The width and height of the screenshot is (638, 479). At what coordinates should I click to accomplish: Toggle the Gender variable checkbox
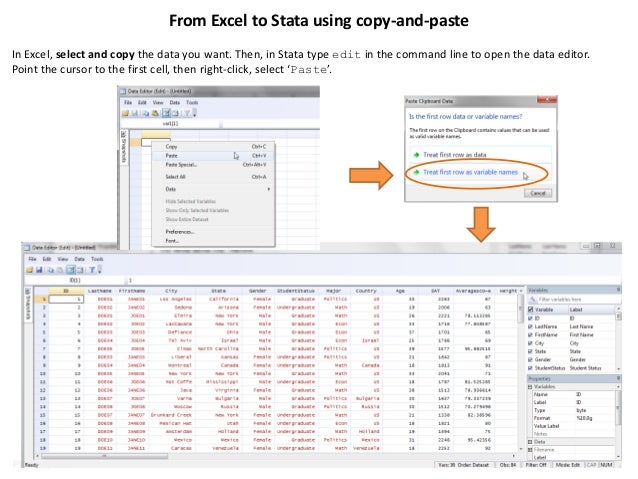[x=531, y=360]
